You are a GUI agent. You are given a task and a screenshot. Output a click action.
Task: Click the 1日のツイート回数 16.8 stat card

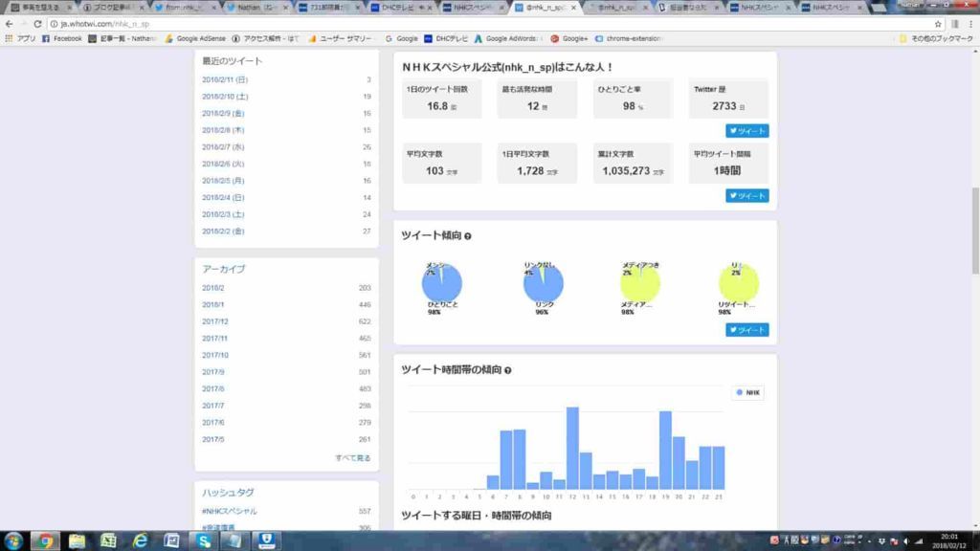pyautogui.click(x=442, y=99)
